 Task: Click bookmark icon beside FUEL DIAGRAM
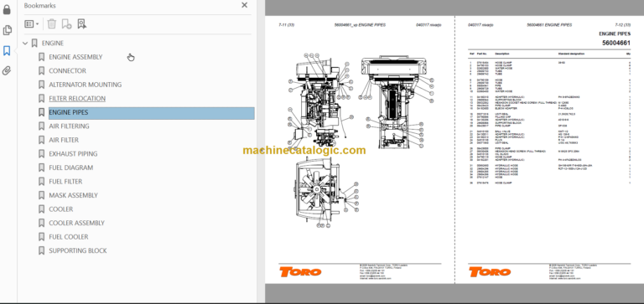pos(41,167)
